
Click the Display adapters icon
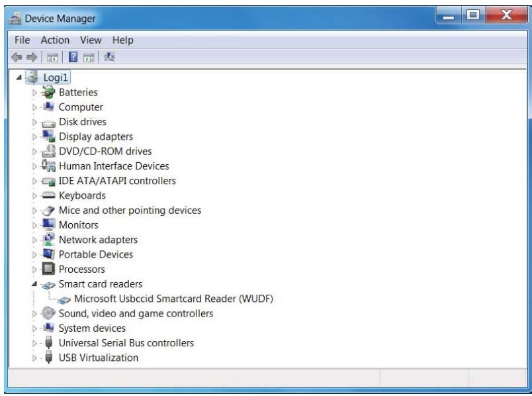(48, 136)
